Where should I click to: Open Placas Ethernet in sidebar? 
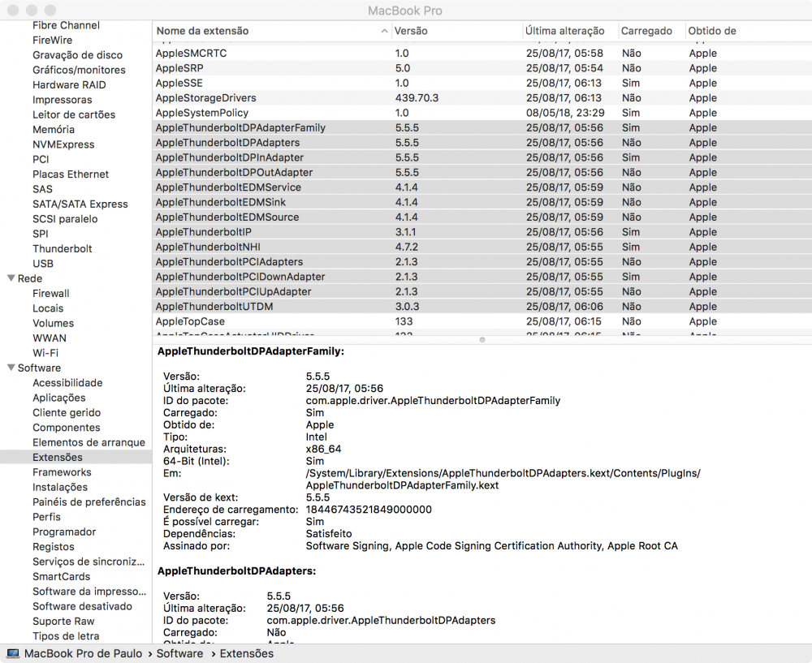71,174
